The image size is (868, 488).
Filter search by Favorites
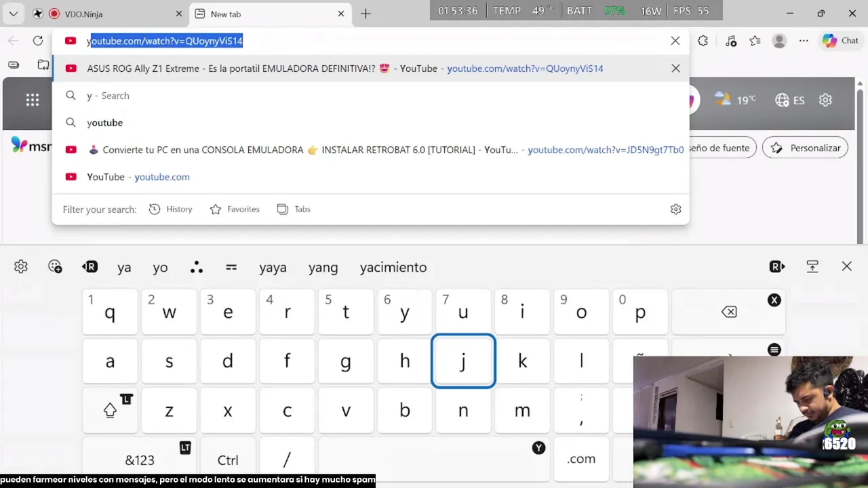(x=235, y=209)
